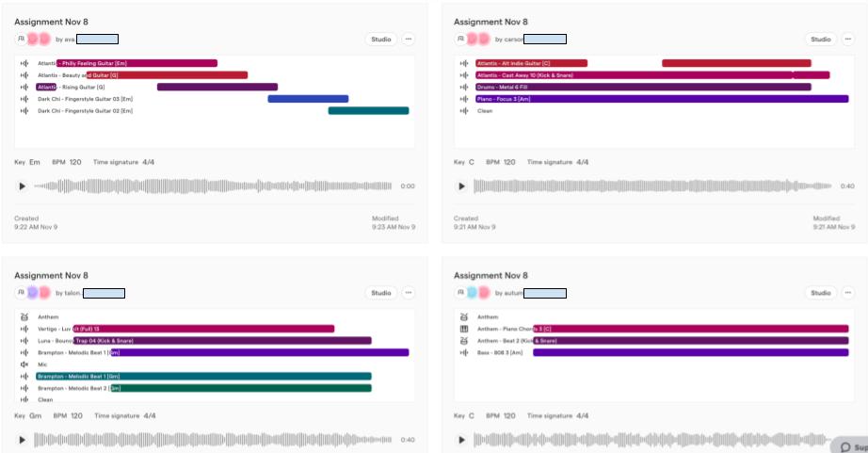Open more options menu on carson's project
This screenshot has width=868, height=453.
[x=848, y=40]
